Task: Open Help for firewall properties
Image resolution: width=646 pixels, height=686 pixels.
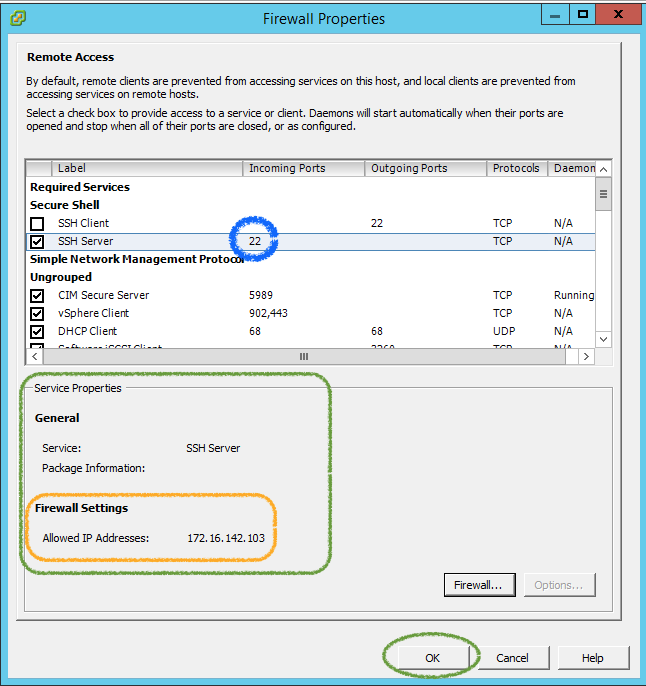Action: pyautogui.click(x=593, y=658)
